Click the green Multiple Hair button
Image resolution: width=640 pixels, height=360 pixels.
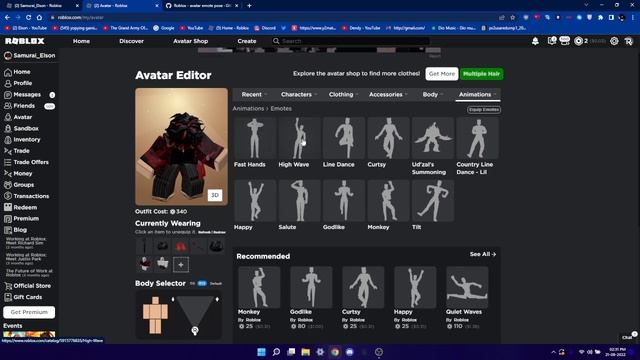point(482,74)
